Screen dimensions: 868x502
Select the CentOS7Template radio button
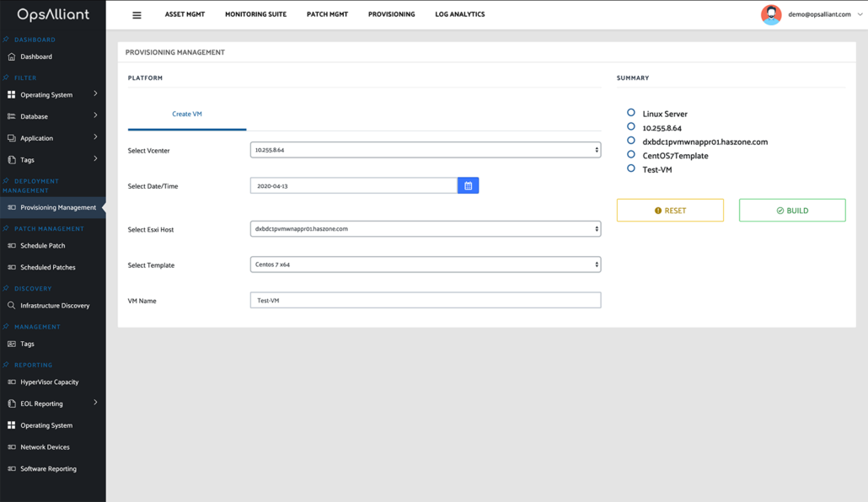[x=630, y=153]
